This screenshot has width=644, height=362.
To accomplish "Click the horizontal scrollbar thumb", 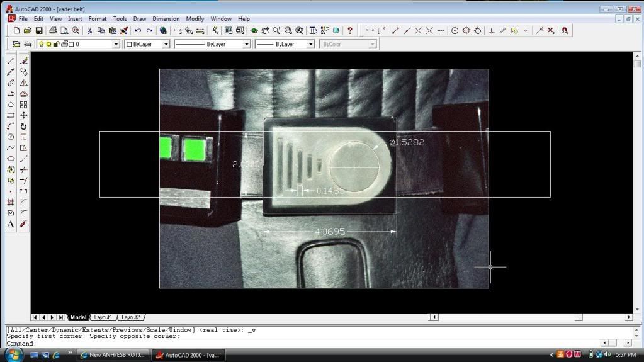I will [x=579, y=317].
